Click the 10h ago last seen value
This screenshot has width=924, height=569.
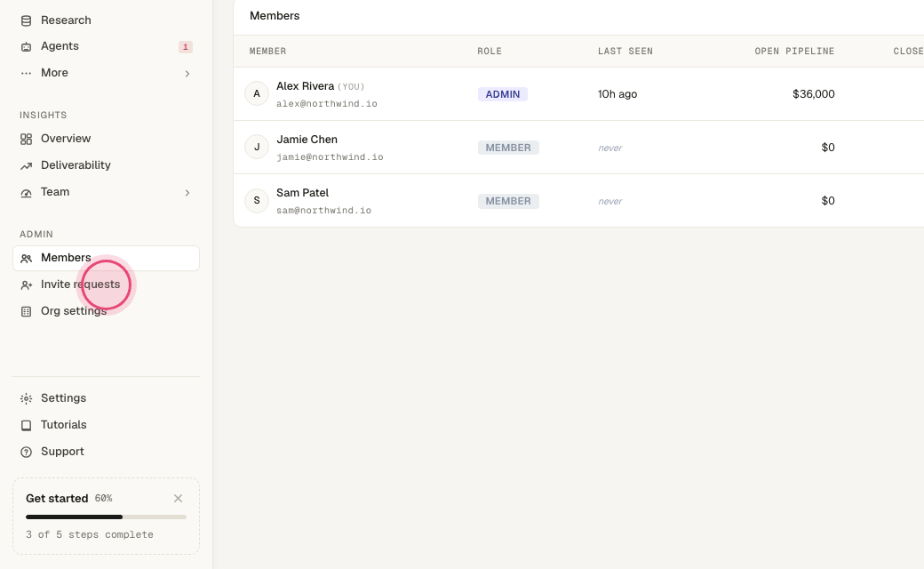tap(617, 93)
